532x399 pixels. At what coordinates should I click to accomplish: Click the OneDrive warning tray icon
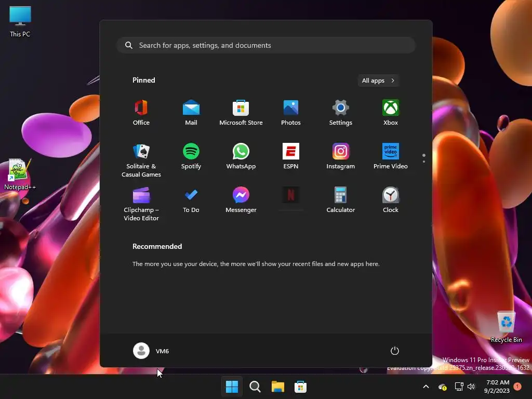coord(443,387)
